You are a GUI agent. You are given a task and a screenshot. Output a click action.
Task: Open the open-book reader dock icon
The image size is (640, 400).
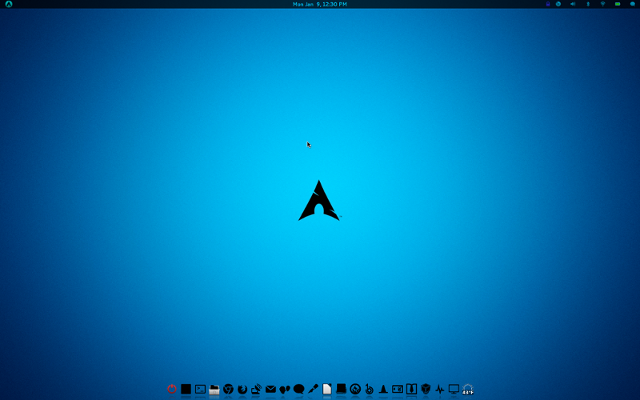tap(411, 389)
